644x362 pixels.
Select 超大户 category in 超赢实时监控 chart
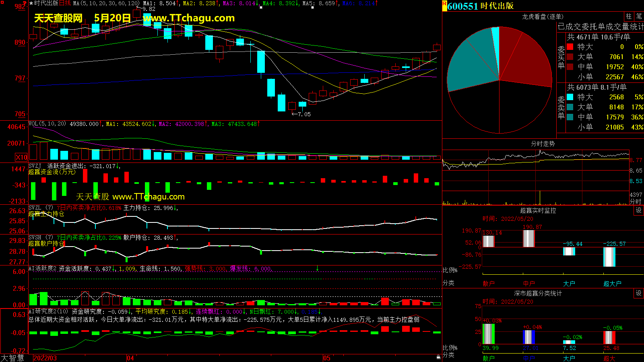click(612, 284)
